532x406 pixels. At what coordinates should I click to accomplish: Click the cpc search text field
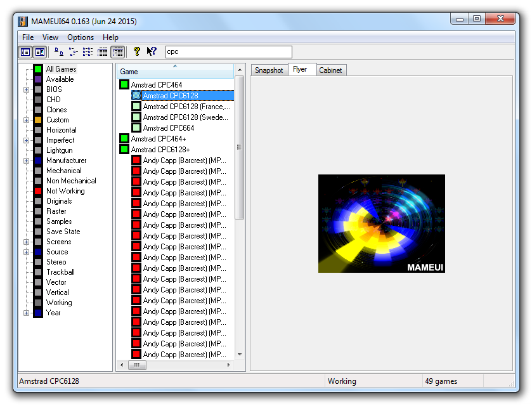pos(229,52)
